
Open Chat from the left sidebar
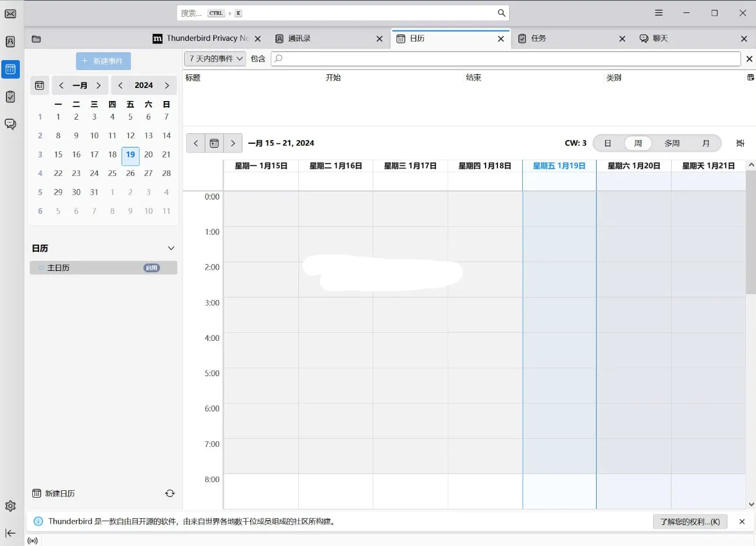(x=10, y=124)
